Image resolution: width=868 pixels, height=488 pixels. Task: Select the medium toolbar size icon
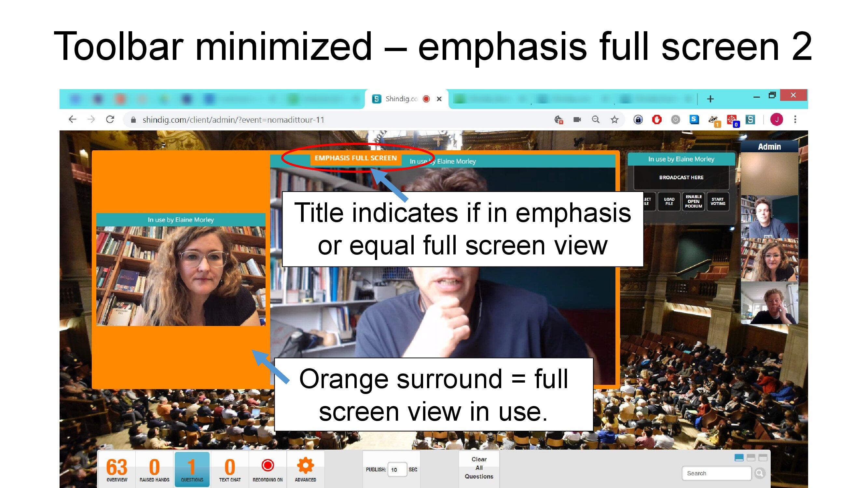click(751, 457)
